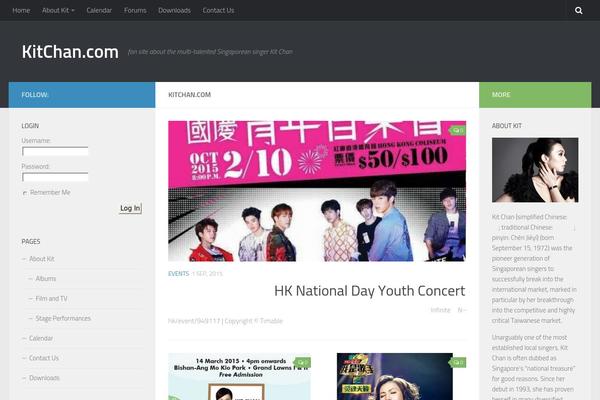Open About Kit page in sidebar
The width and height of the screenshot is (600, 400).
pos(42,259)
